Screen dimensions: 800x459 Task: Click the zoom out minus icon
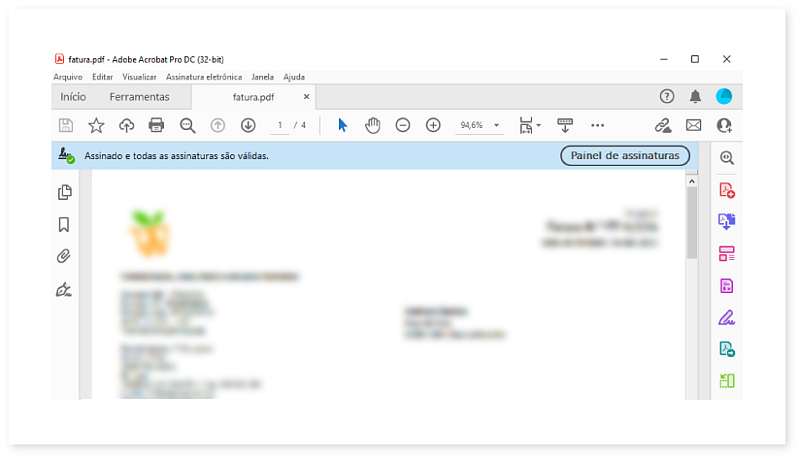402,125
